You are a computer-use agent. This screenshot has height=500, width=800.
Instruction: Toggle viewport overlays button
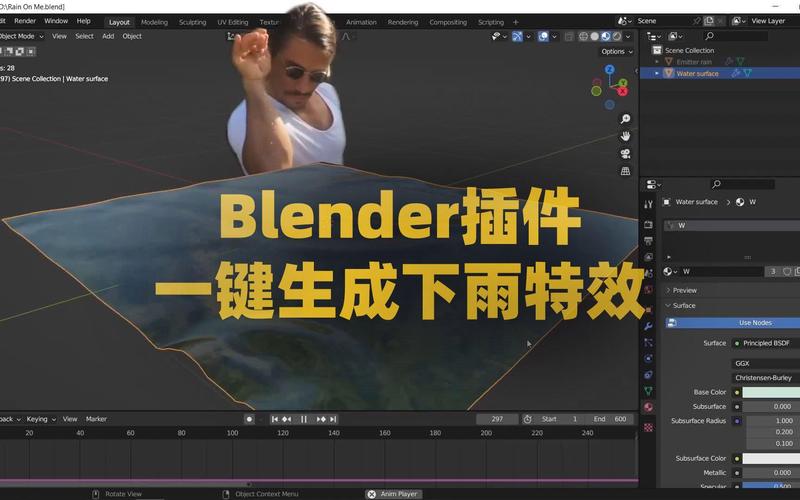click(x=543, y=36)
